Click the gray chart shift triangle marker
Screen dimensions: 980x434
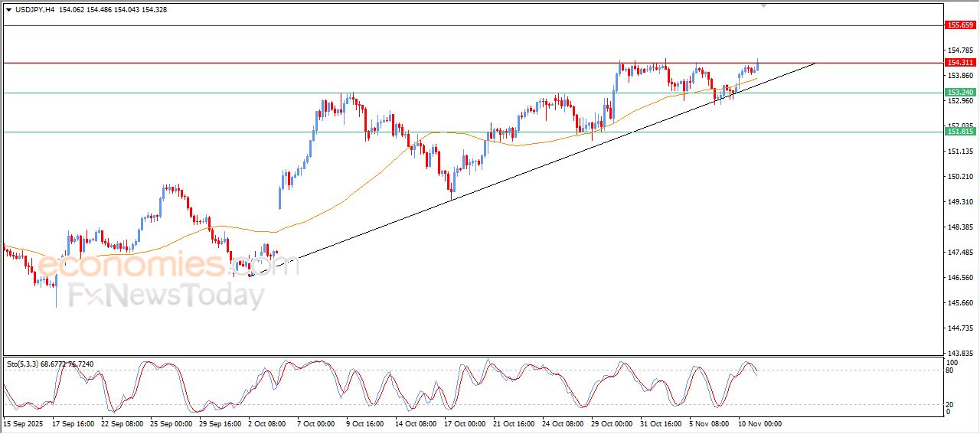coord(763,6)
